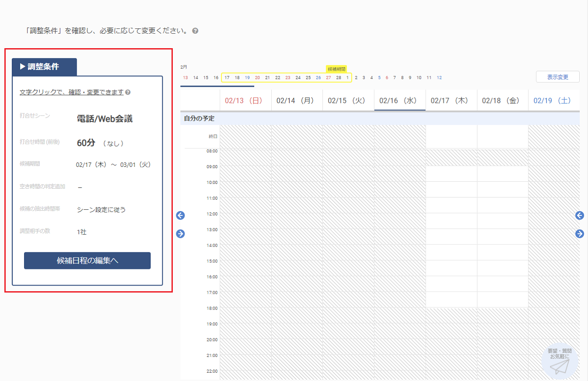Image resolution: width=588 pixels, height=381 pixels.
Task: Click left arrow on calendar's left edge
Action: pyautogui.click(x=180, y=215)
